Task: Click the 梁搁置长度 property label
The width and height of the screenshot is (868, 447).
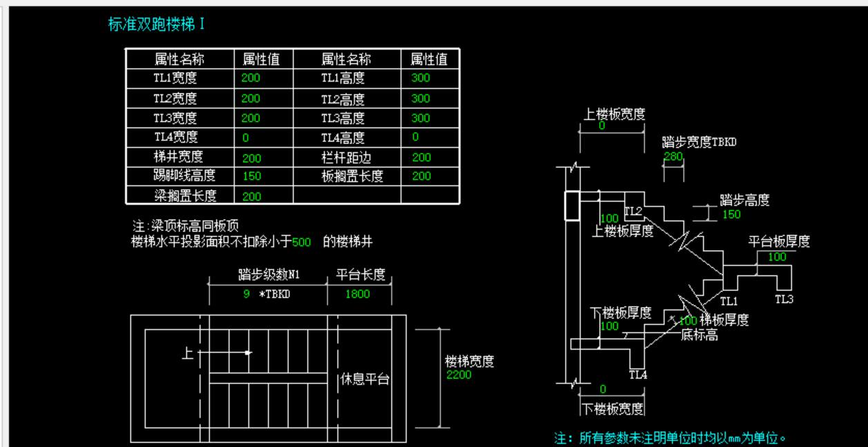Action: click(x=184, y=196)
